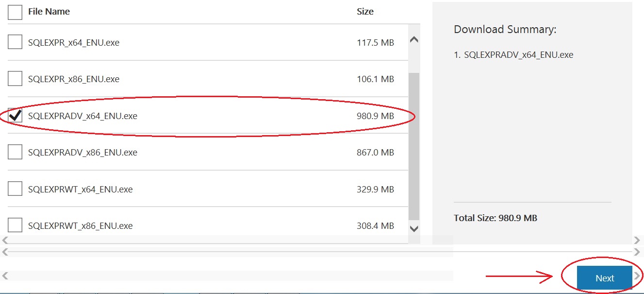
Task: Select the SQLEXPRADV_x86_ENU.exe file name
Action: (83, 153)
